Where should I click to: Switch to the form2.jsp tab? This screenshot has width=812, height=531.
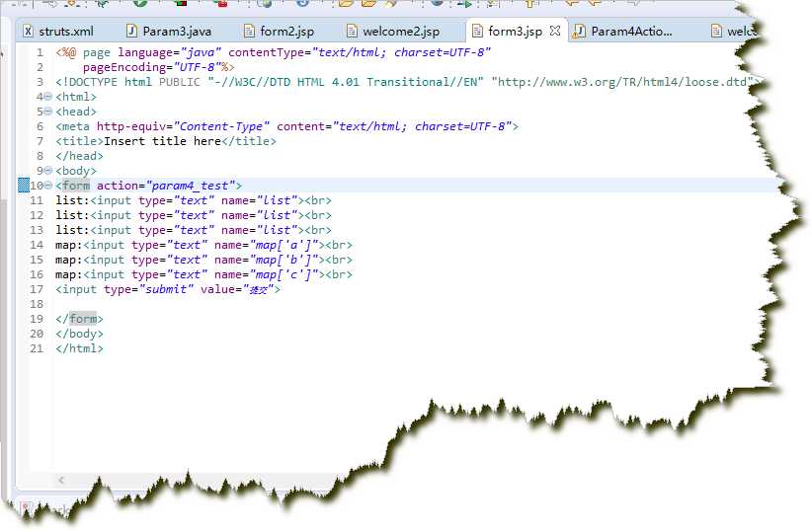pos(280,31)
